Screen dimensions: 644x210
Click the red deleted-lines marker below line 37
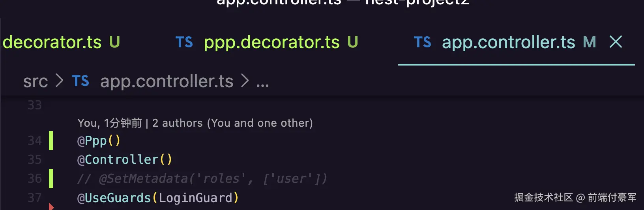point(51,206)
